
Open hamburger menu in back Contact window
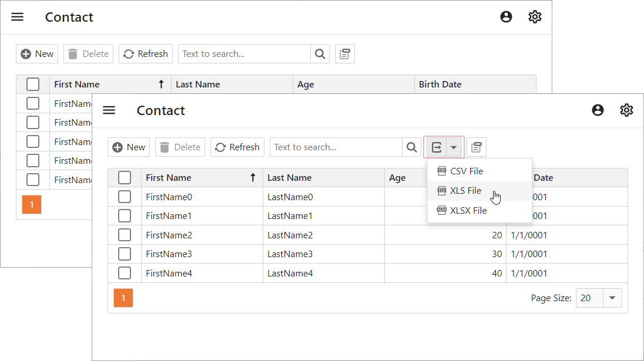(x=17, y=17)
